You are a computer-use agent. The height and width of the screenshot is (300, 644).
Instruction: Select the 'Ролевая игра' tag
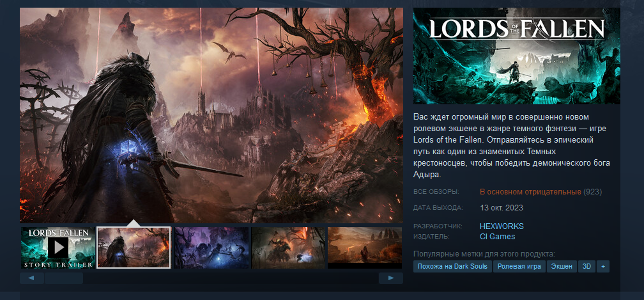[x=519, y=266]
